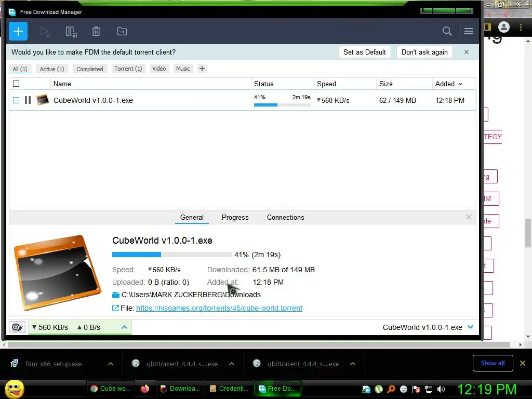This screenshot has height=399, width=532.
Task: Click the browser horizontal scrollbar
Action: click(x=259, y=345)
